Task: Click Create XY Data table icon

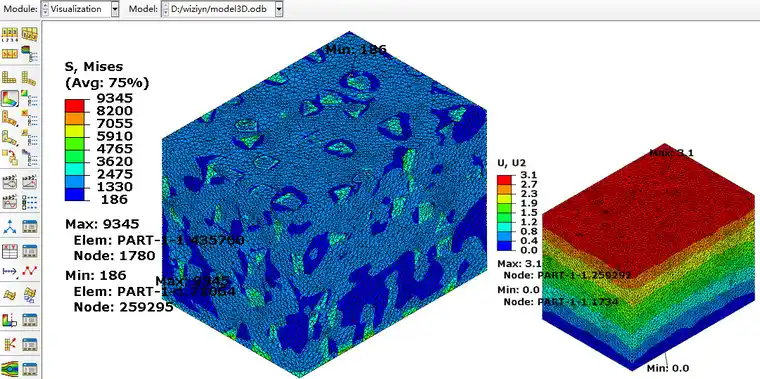Action: click(10, 251)
